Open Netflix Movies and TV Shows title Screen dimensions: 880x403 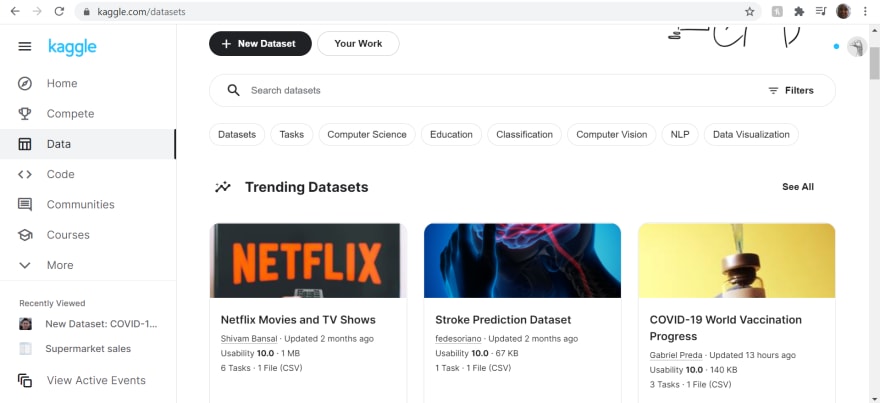(298, 320)
